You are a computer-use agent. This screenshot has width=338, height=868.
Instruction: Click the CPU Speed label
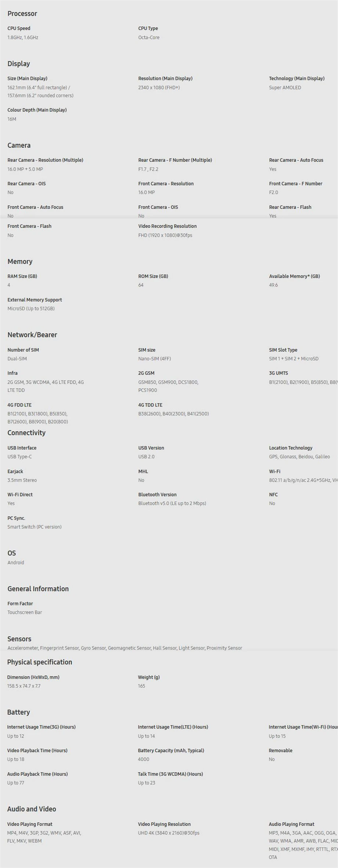19,28
